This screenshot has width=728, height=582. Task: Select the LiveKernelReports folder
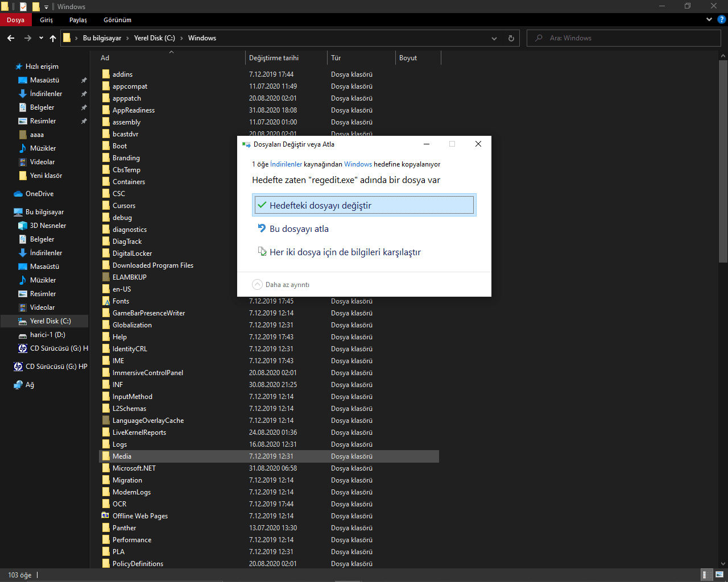pos(269,433)
